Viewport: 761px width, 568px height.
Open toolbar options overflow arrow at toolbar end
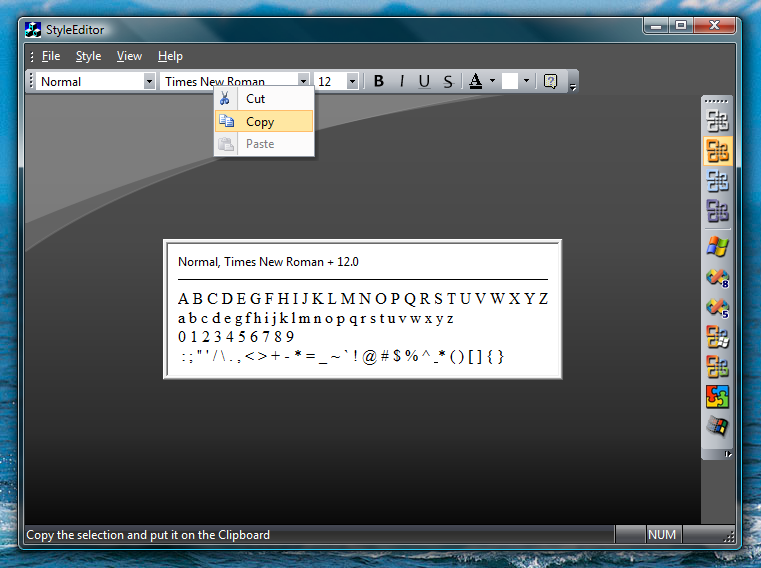(x=573, y=87)
